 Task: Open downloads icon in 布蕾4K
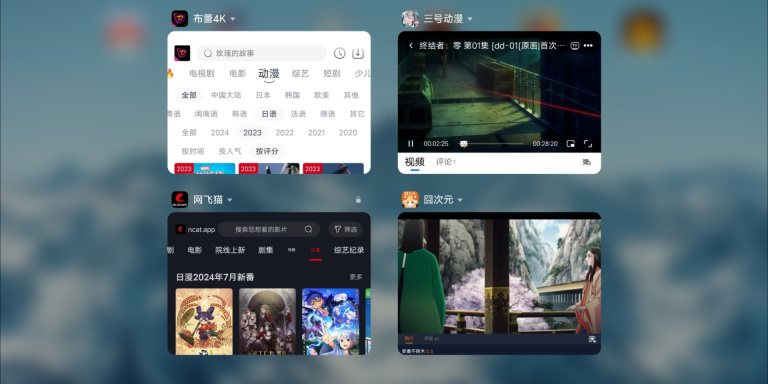tap(358, 53)
